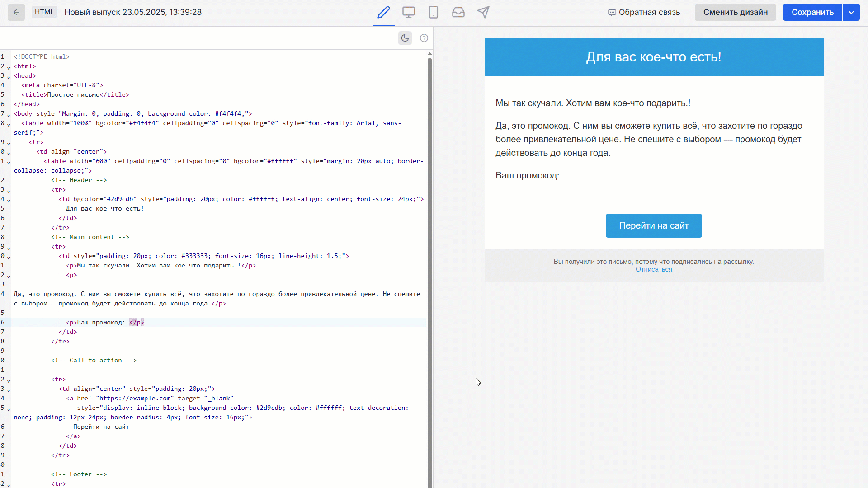
Task: Select the HTML mode badge
Action: (44, 12)
